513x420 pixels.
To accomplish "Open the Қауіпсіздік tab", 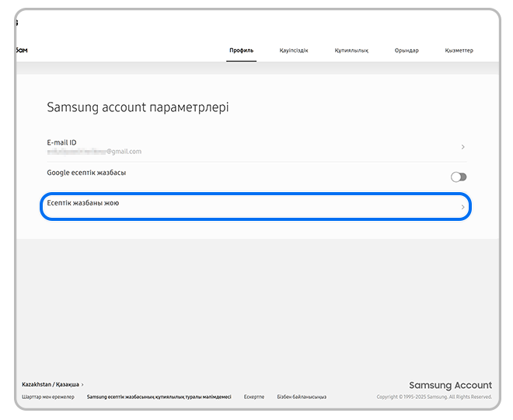I will point(294,51).
